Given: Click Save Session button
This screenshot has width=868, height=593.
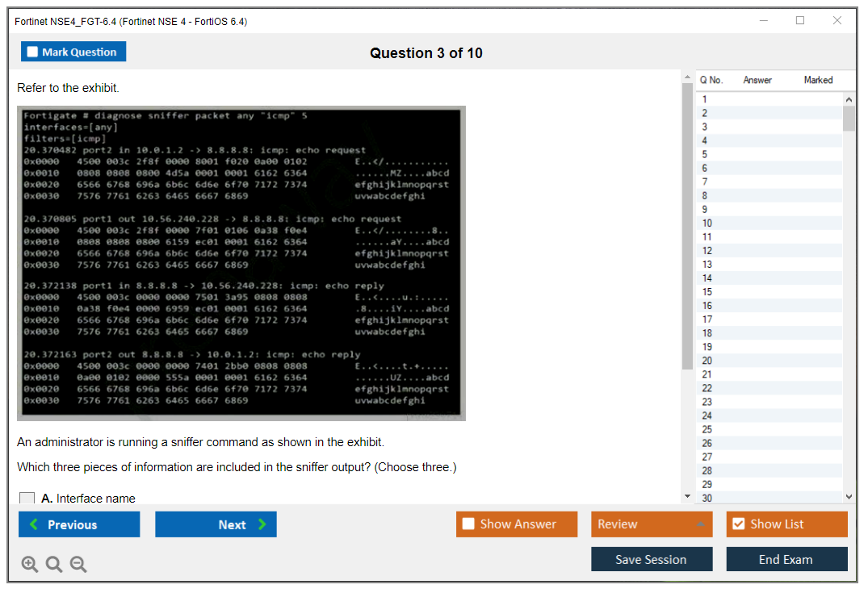Looking at the screenshot, I should coord(651,559).
